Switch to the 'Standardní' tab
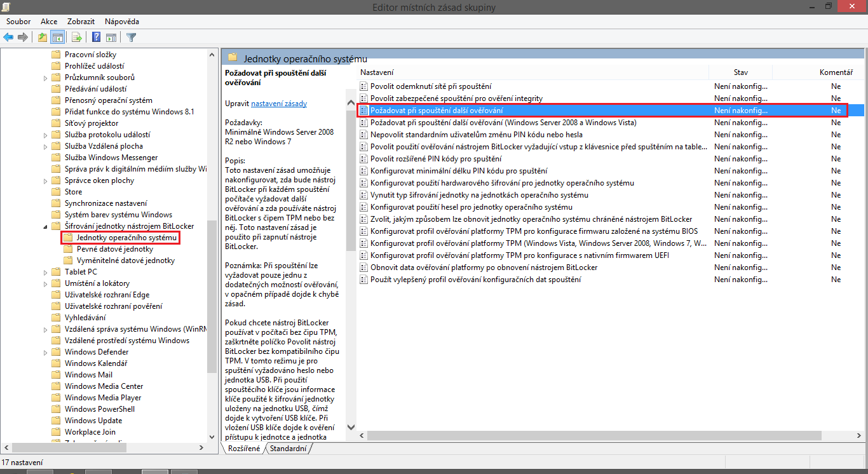Viewport: 868px width, 474px height. [x=289, y=448]
